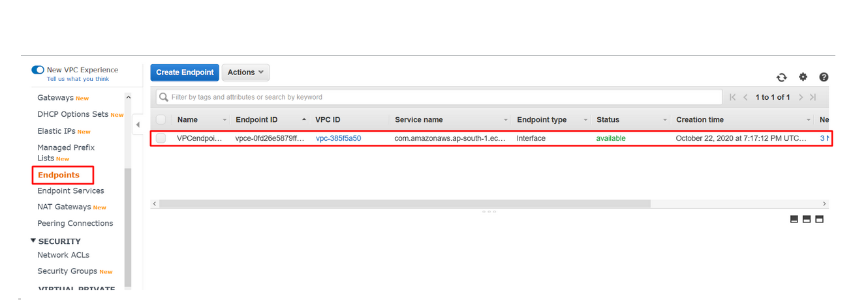The image size is (868, 300).
Task: Toggle the New VPC Experience switch
Action: click(x=38, y=70)
